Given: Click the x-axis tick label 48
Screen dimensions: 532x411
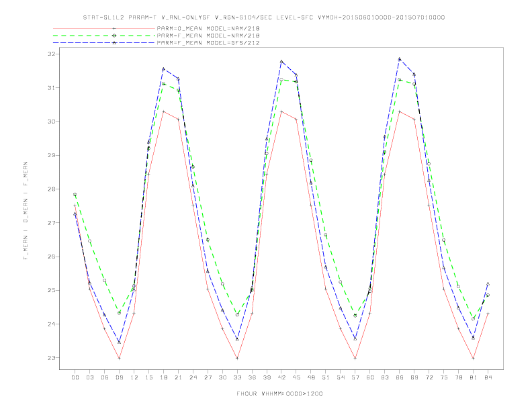Looking at the screenshot, I should [311, 377].
